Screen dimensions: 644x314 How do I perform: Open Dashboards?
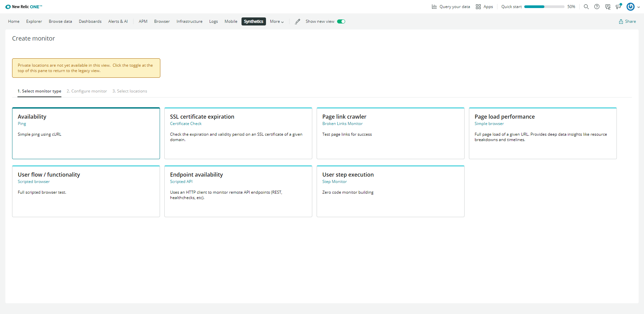coord(90,21)
